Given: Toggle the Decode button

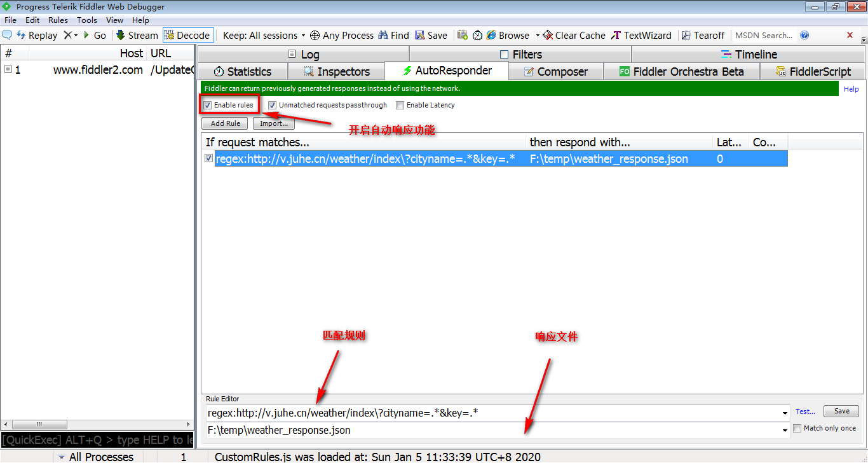Looking at the screenshot, I should coord(187,35).
